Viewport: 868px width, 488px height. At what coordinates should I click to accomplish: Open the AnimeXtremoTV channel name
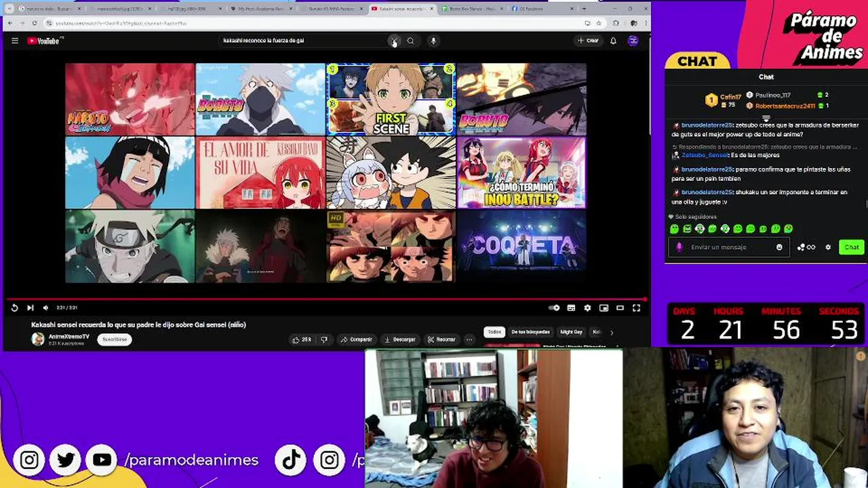68,336
